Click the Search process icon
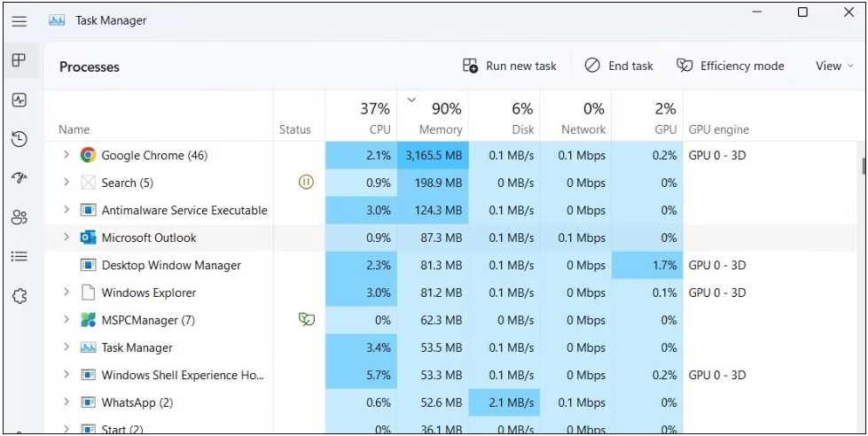Image resolution: width=868 pixels, height=436 pixels. tap(88, 183)
